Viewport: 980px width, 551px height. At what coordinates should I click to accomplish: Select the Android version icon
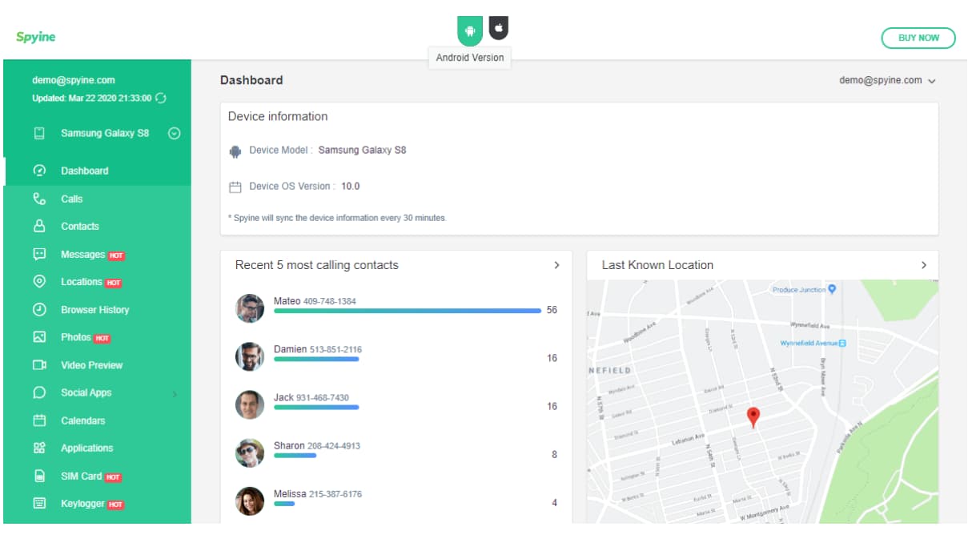[470, 30]
